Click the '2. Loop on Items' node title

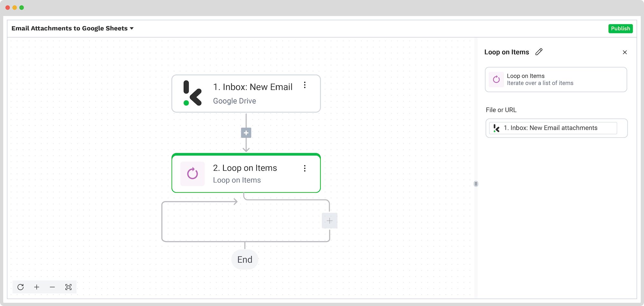coord(245,168)
